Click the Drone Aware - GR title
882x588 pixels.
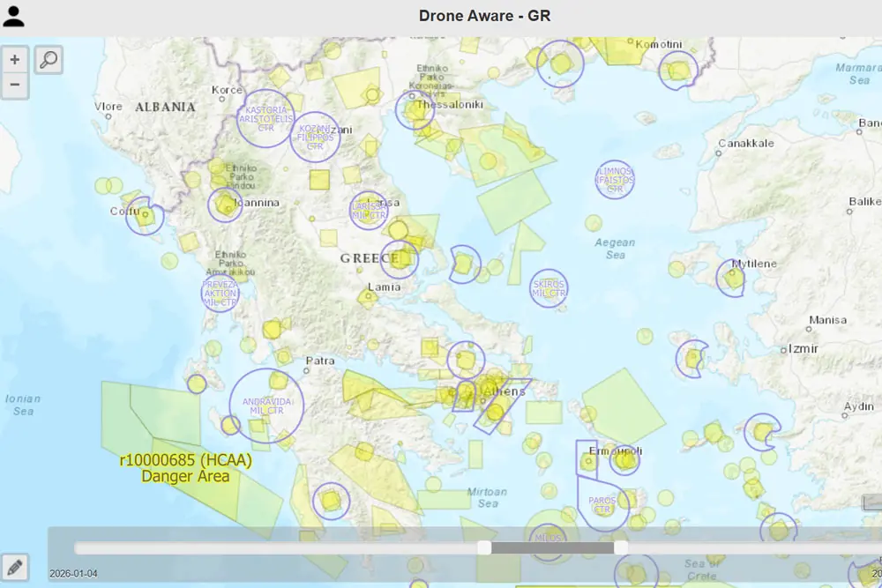[484, 16]
